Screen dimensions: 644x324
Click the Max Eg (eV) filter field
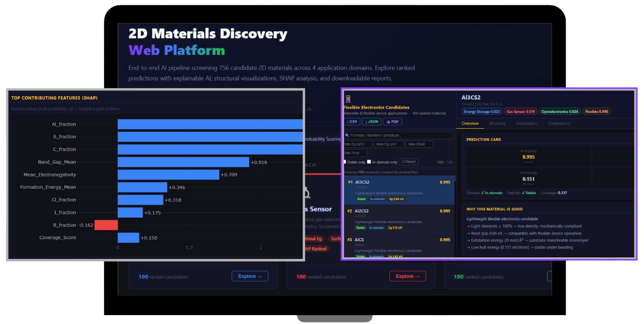(x=389, y=144)
